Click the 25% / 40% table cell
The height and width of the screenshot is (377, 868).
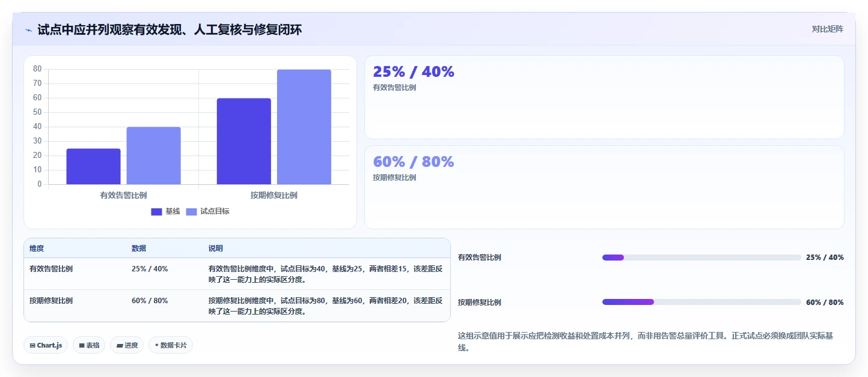[x=150, y=269]
